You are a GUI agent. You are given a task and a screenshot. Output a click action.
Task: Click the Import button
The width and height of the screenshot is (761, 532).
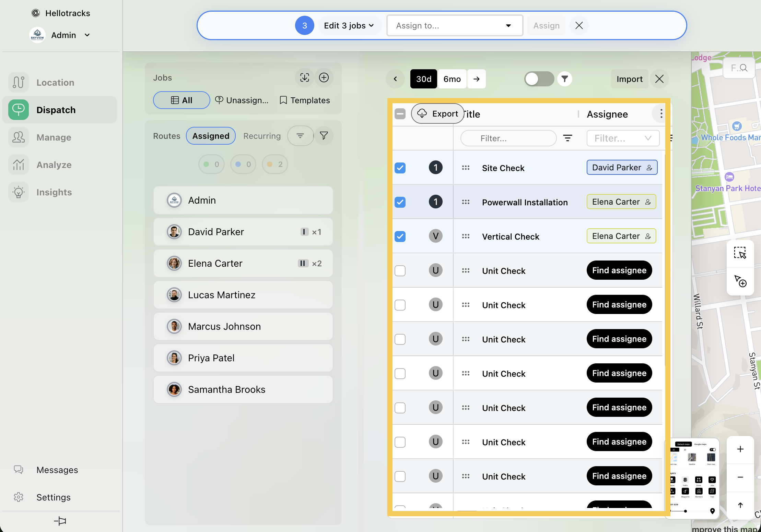click(x=629, y=79)
